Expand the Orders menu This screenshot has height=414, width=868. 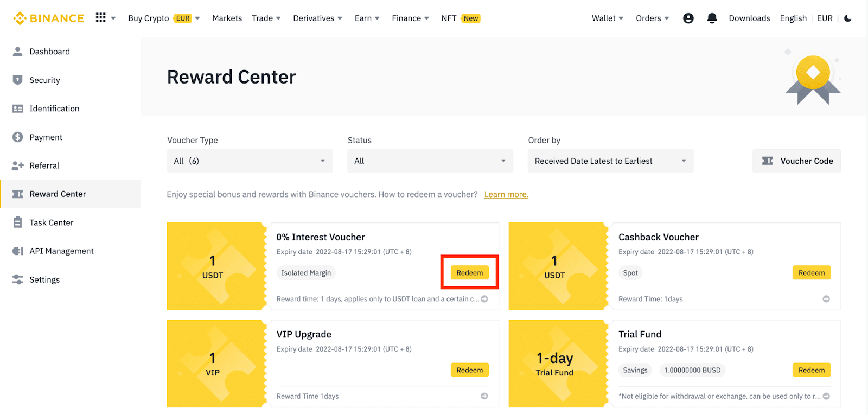653,18
